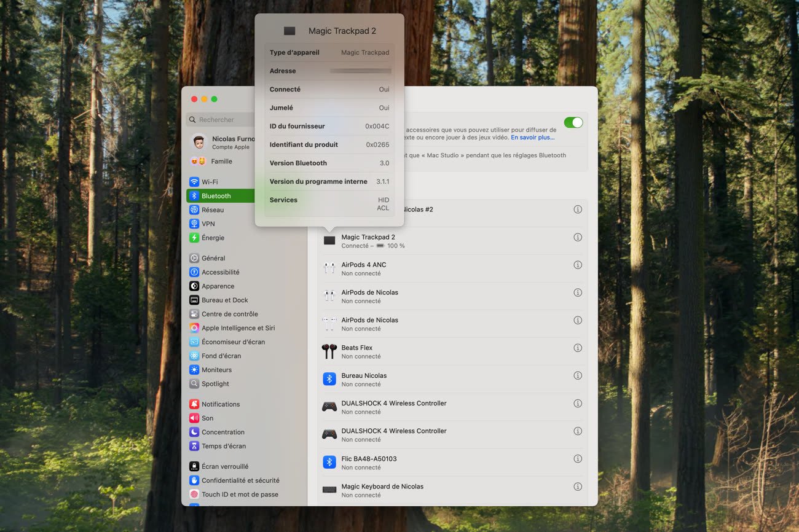The width and height of the screenshot is (799, 532).
Task: Click the Beats Flex earphones icon
Action: coord(329,351)
